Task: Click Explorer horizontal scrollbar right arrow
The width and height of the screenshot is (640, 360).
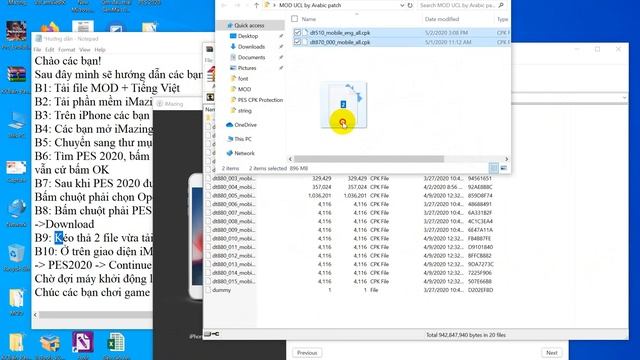Action: [x=507, y=159]
